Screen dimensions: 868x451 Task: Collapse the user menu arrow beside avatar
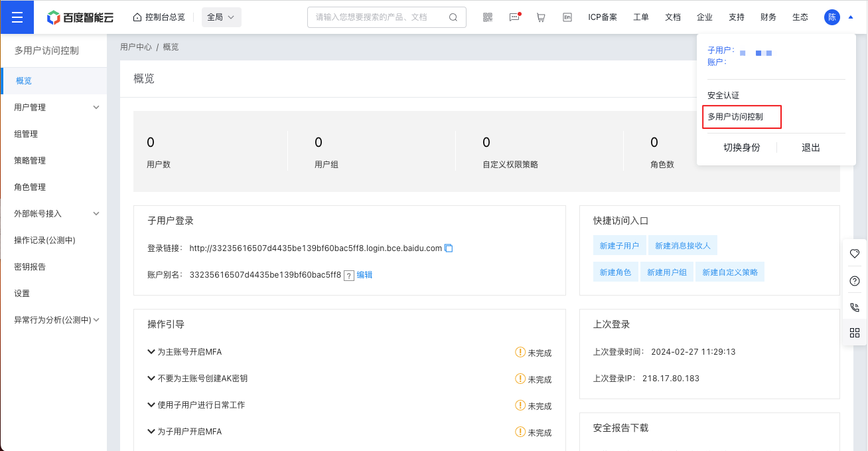click(851, 17)
